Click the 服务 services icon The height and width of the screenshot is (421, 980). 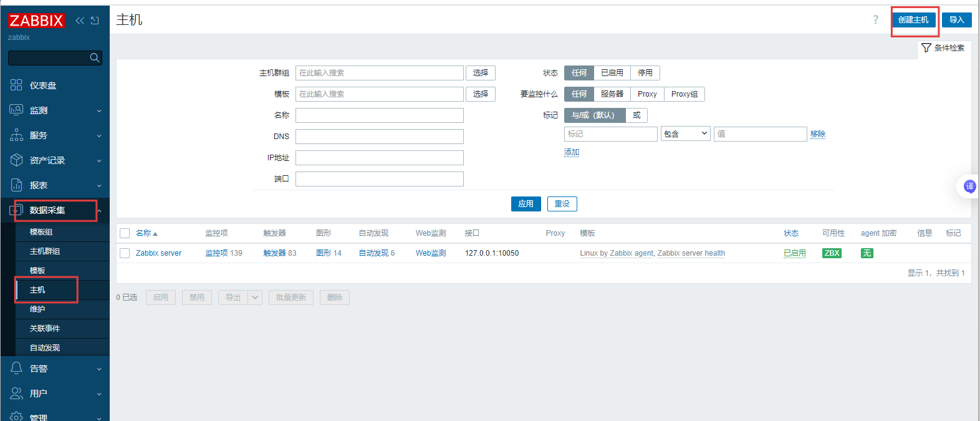click(16, 135)
